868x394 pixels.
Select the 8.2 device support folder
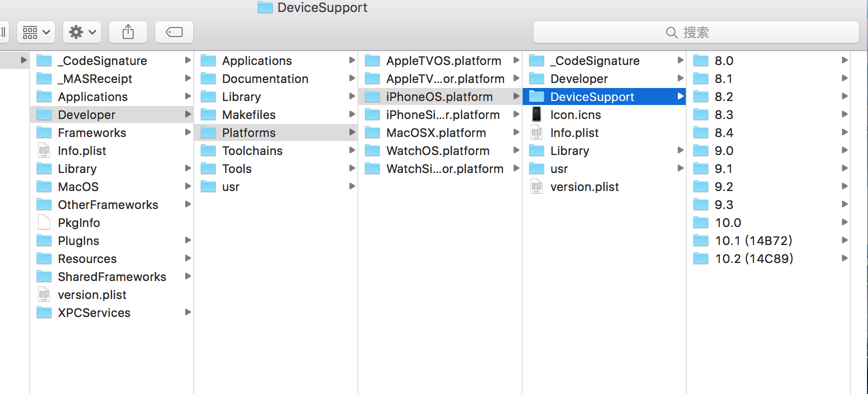pos(768,96)
